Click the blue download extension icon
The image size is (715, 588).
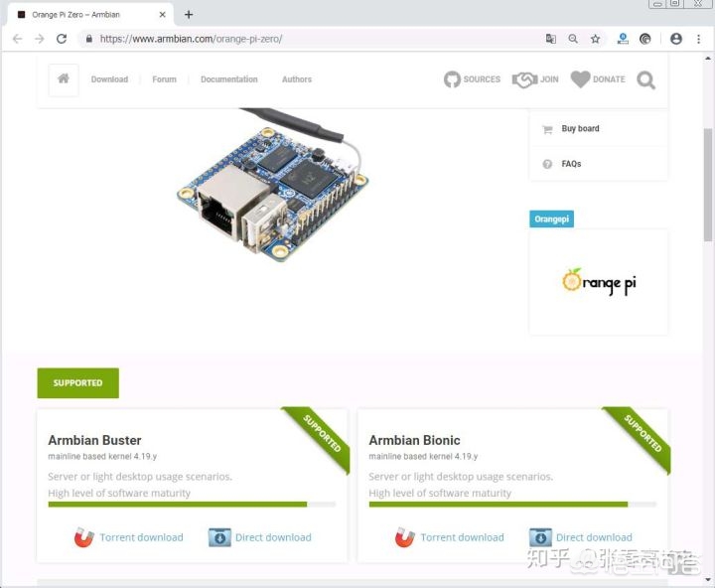[623, 39]
